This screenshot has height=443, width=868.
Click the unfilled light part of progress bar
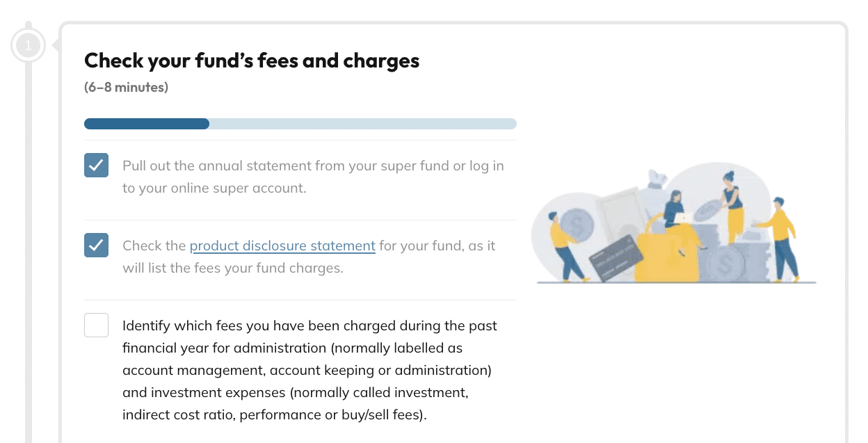coord(362,124)
